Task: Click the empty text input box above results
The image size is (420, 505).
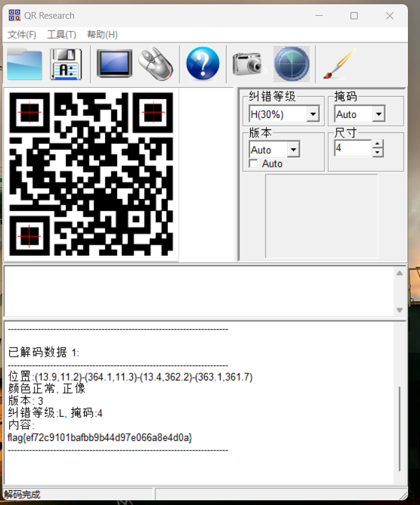Action: click(199, 291)
